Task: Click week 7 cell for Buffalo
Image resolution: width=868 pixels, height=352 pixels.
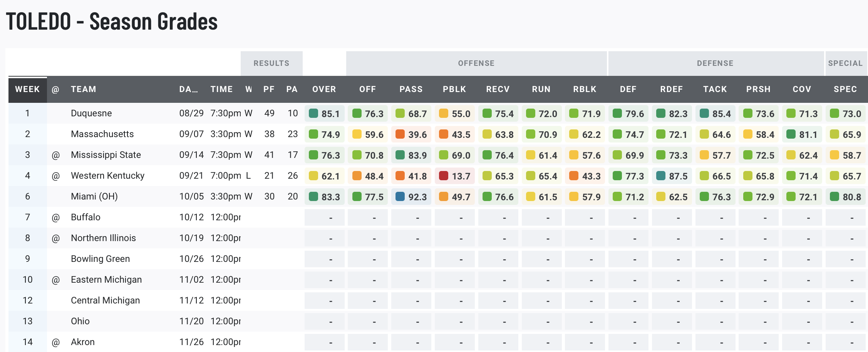Action: 27,217
